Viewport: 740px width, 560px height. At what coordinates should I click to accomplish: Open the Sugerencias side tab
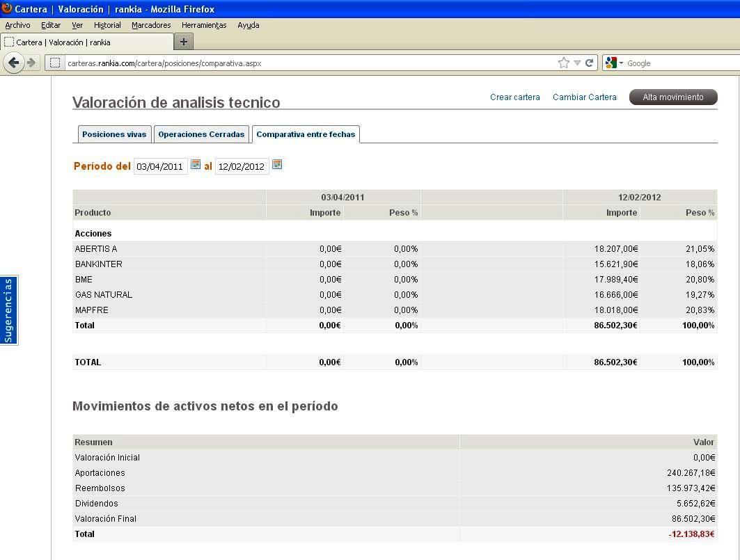(8, 310)
